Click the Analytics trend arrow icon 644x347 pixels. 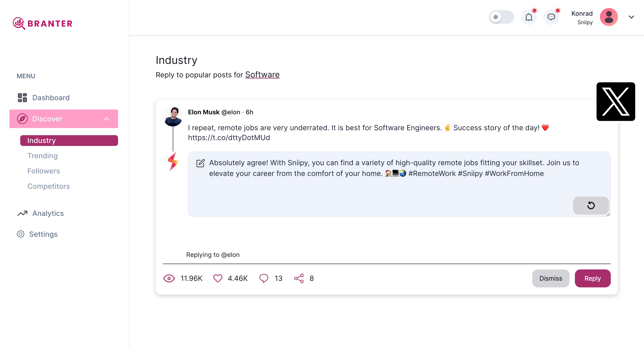[x=22, y=213]
